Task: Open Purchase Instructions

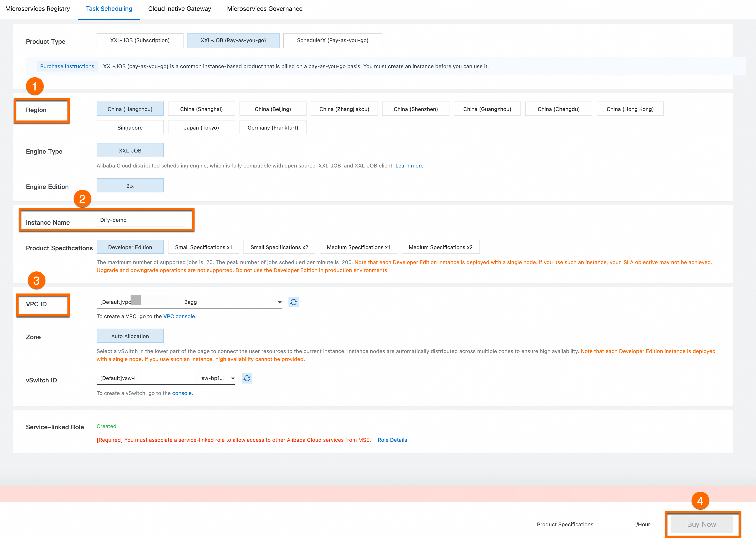Action: click(x=67, y=66)
